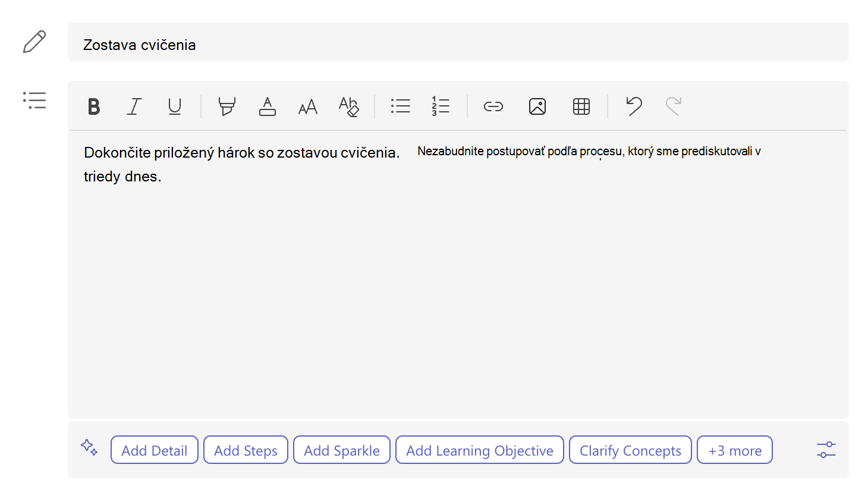Insert a bulleted list
The height and width of the screenshot is (502, 868).
(x=401, y=106)
